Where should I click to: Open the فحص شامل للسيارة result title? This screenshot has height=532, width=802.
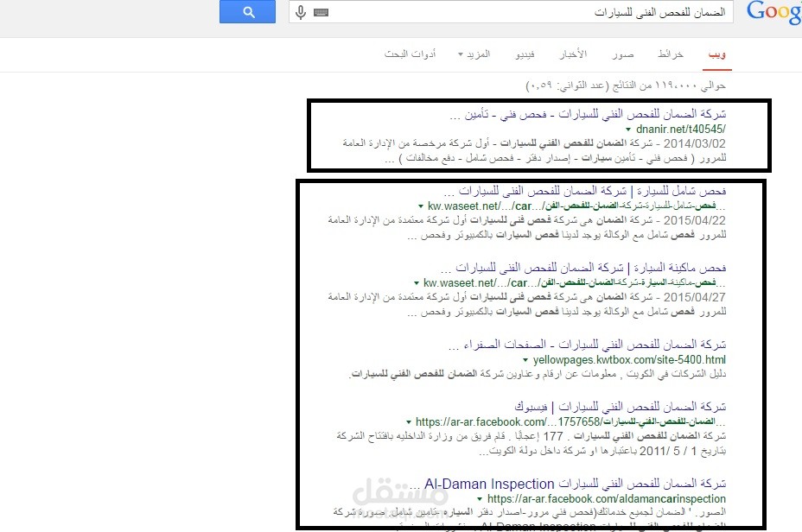[x=584, y=191]
